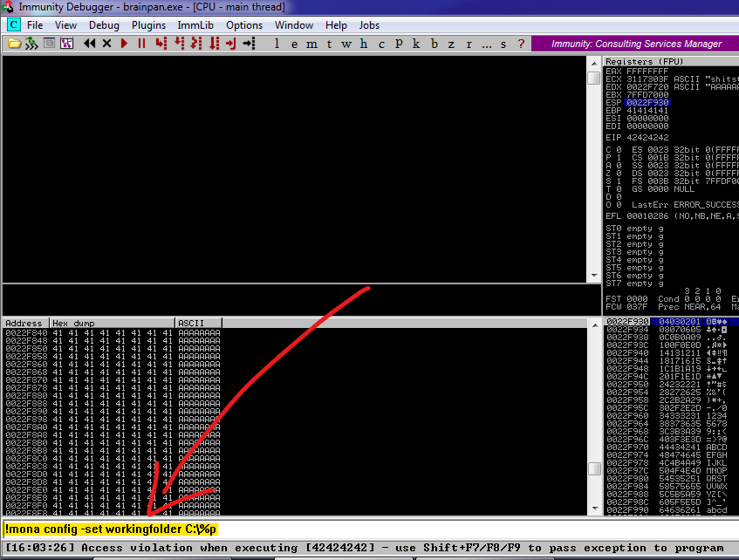Open the File menu
Image resolution: width=739 pixels, height=560 pixels.
(35, 25)
